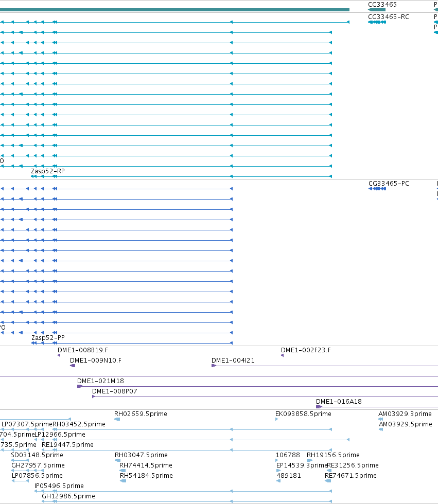This screenshot has width=438, height=504.
Task: Click the RE19447.5prime EST label
Action: click(68, 444)
